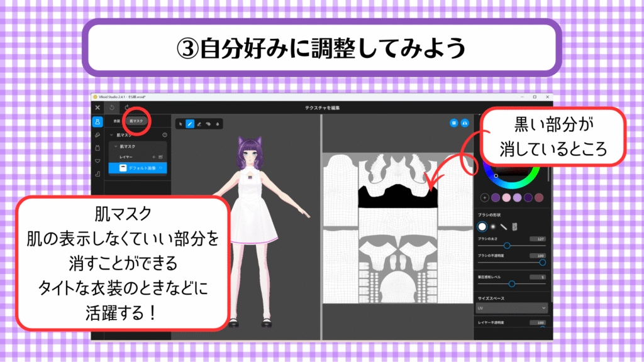Collapse the top 肌マスク section
Image resolution: width=644 pixels, height=362 pixels.
coord(111,135)
